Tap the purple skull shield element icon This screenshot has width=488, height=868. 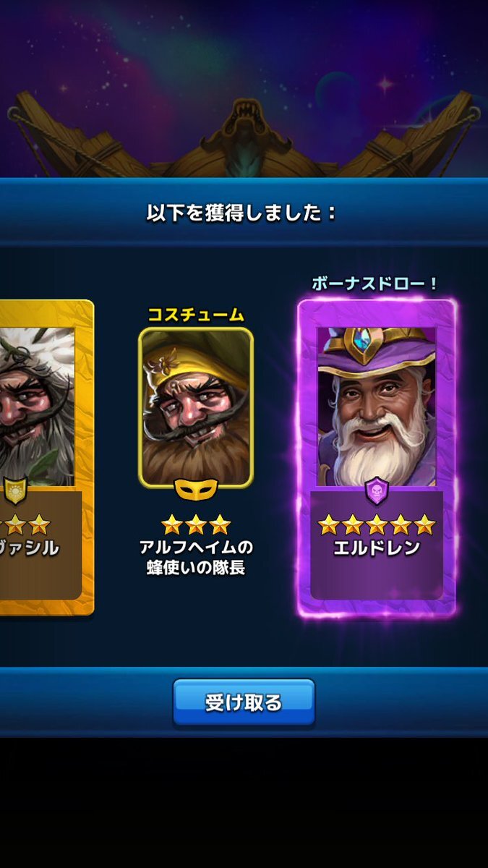[x=377, y=490]
